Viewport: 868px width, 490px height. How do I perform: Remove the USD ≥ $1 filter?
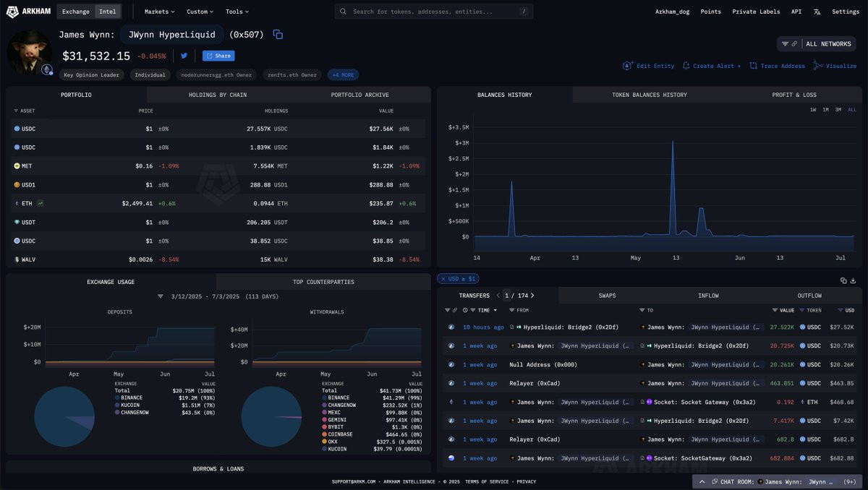[443, 279]
